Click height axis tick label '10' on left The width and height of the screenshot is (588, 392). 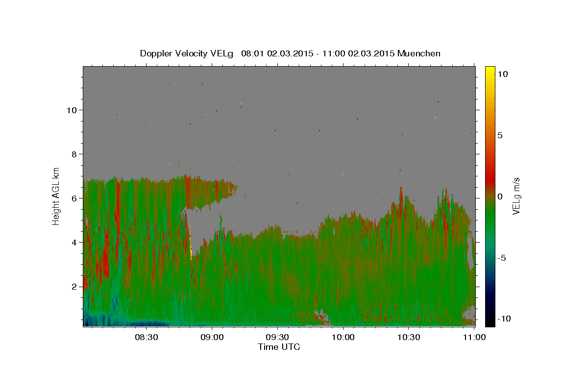click(x=72, y=110)
